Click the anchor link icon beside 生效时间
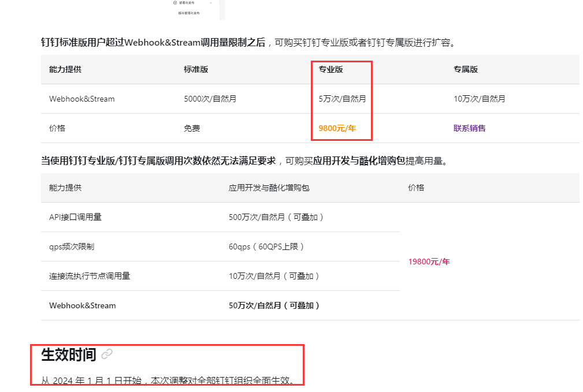The image size is (583, 392). [107, 354]
